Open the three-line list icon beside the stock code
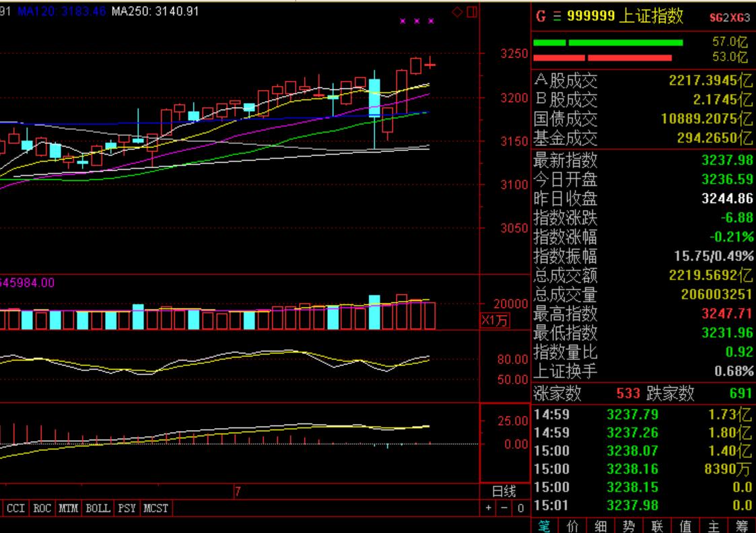The height and width of the screenshot is (533, 756). [557, 16]
